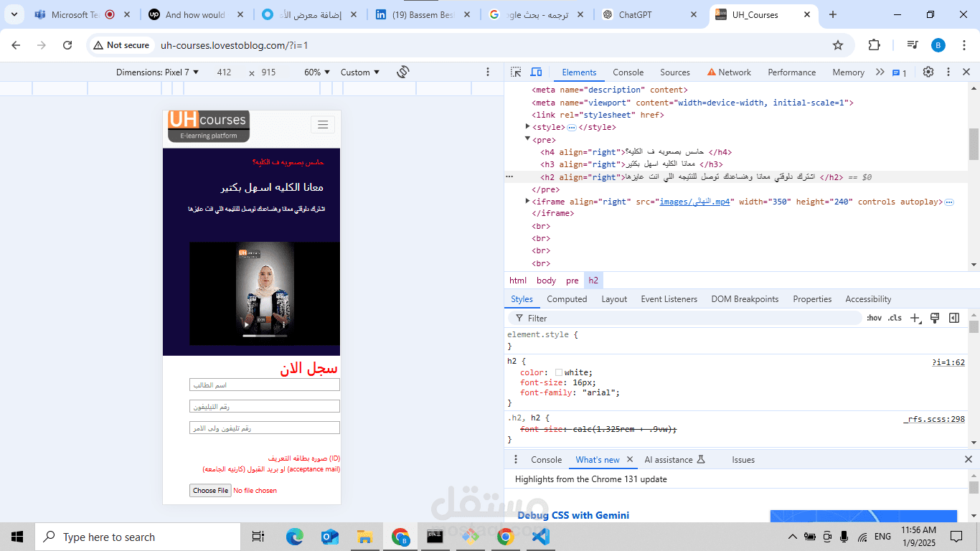980x551 pixels.
Task: Open the Custom throttling dropdown
Action: [360, 72]
